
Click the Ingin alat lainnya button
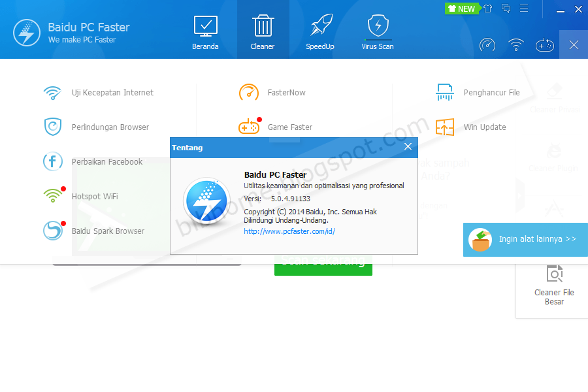point(525,240)
